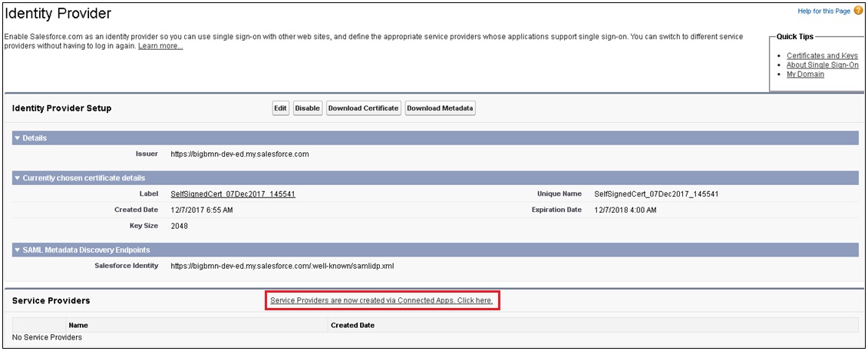Click the Quick Tips box heading

point(795,37)
